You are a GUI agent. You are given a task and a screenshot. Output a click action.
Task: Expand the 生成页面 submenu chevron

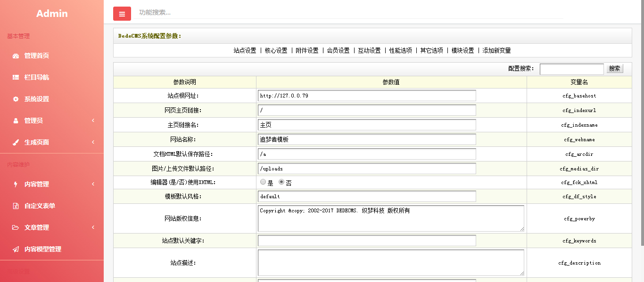93,142
